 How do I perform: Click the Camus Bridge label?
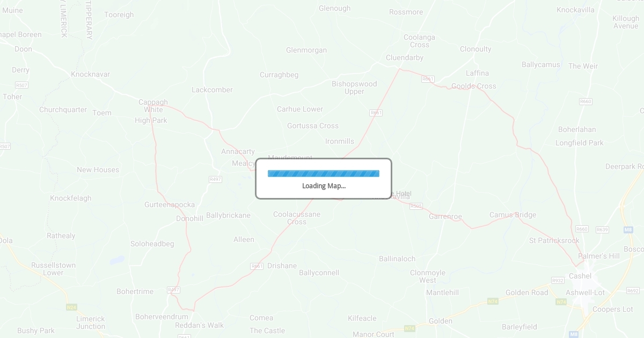click(x=513, y=215)
